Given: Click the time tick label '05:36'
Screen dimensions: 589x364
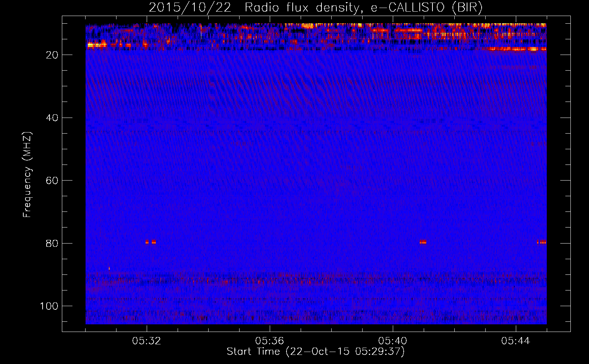Looking at the screenshot, I should tap(270, 341).
